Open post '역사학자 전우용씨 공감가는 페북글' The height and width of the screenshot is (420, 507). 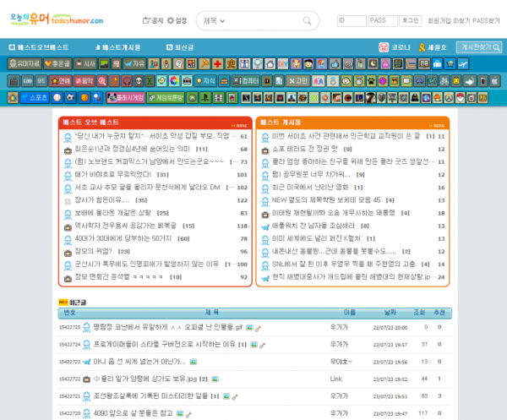pos(122,226)
